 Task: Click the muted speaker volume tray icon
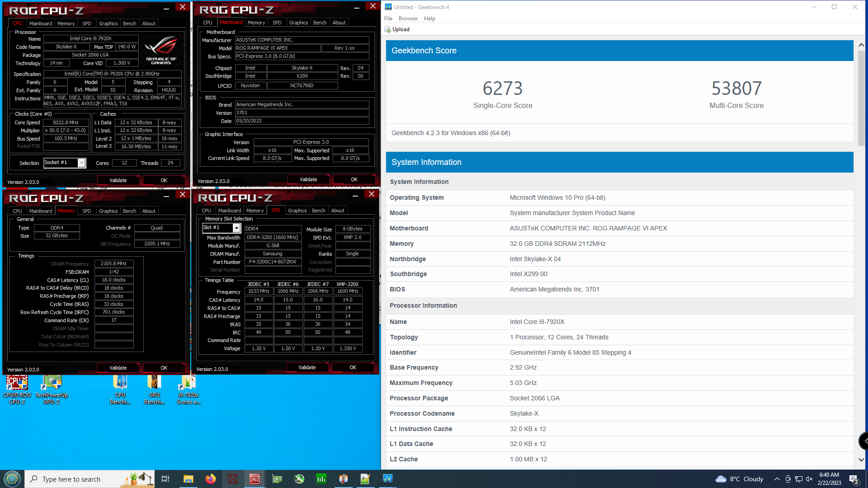pos(809,479)
